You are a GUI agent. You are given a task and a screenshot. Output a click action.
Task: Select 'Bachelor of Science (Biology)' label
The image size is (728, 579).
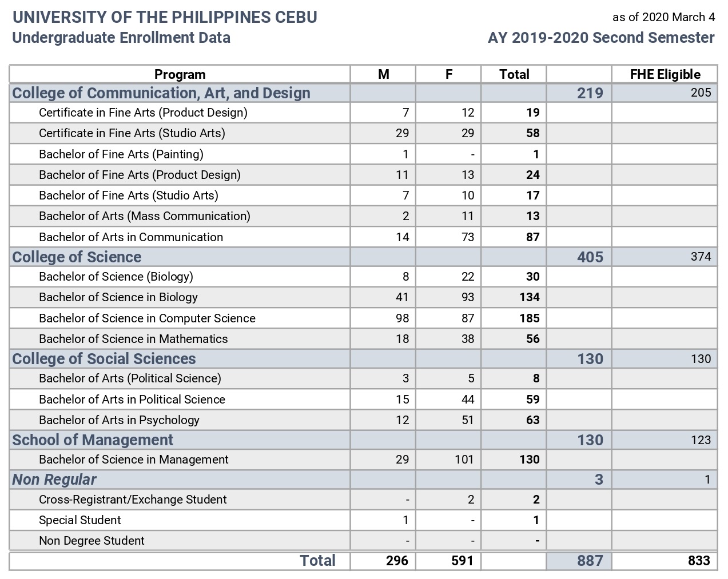(x=116, y=277)
